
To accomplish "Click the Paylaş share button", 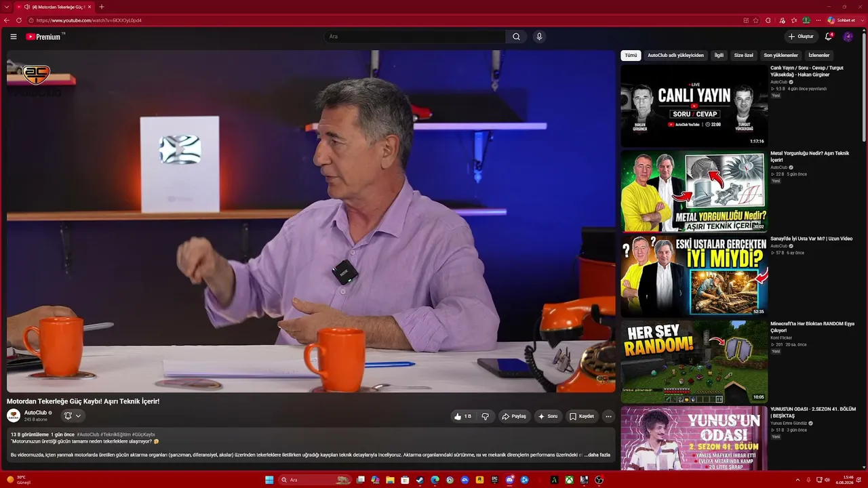I will point(514,416).
